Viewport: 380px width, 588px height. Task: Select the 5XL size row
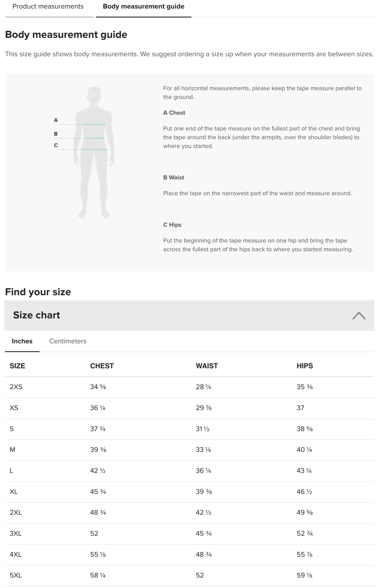pos(189,575)
